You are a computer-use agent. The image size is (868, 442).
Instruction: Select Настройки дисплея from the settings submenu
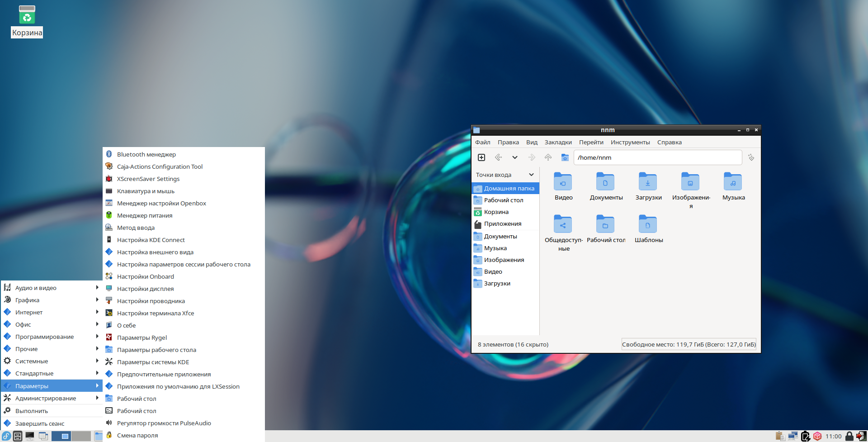tap(145, 289)
